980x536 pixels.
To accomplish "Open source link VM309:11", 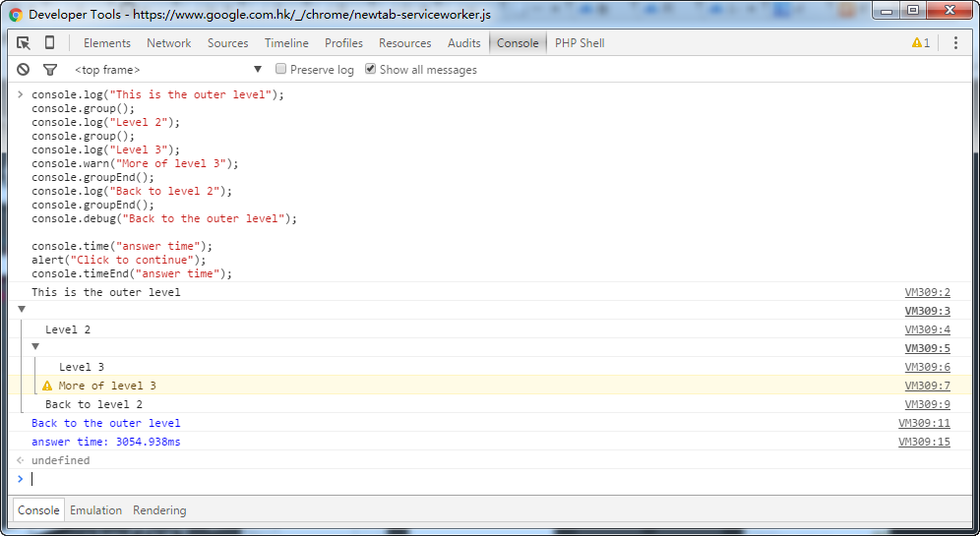I will (x=924, y=424).
